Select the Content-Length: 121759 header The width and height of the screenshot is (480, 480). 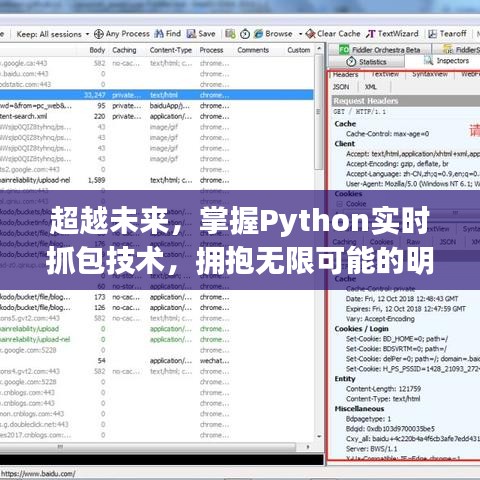tap(383, 389)
